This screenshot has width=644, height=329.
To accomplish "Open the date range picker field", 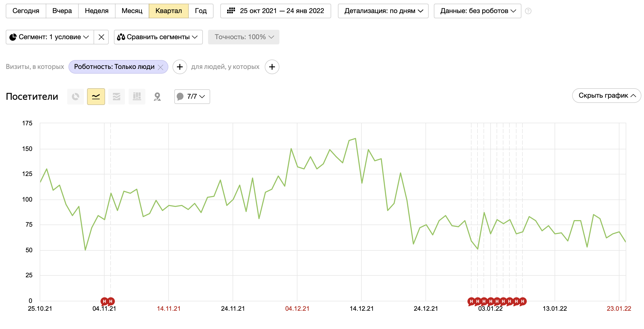I will (275, 11).
